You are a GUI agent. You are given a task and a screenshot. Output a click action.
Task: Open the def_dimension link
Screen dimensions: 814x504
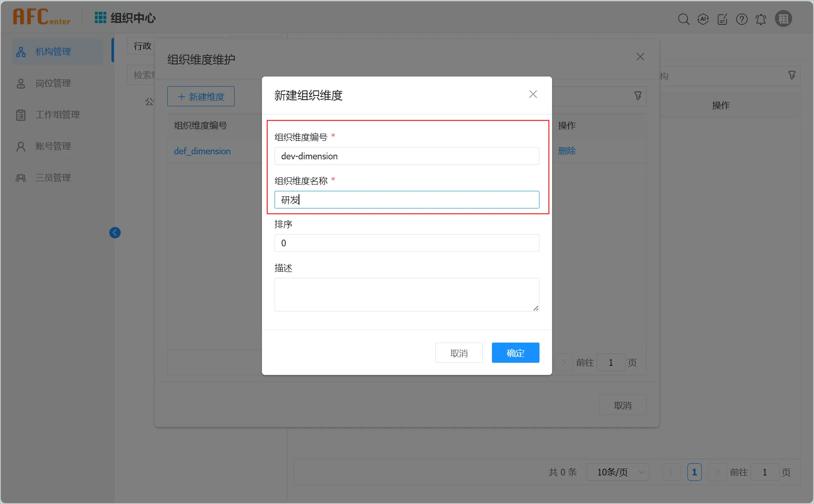point(202,151)
